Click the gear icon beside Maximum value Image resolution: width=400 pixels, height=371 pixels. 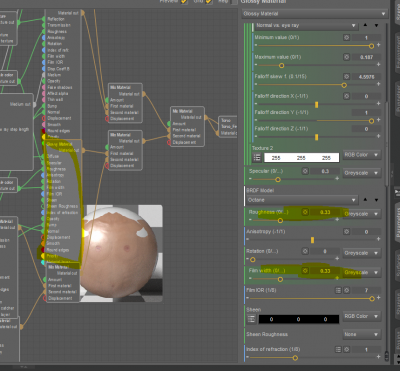tap(347, 57)
